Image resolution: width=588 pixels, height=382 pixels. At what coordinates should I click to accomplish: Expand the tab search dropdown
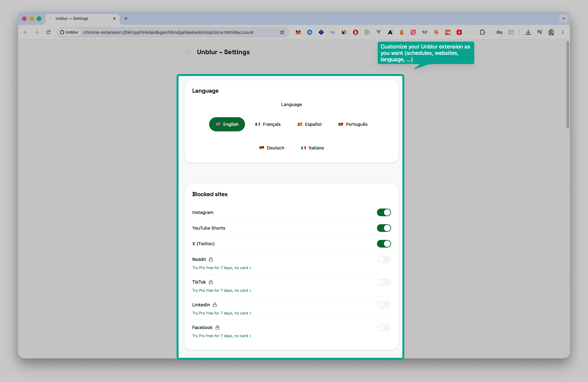click(563, 19)
